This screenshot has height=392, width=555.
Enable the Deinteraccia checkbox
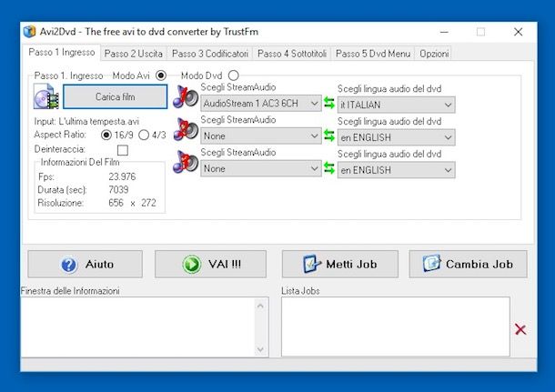point(123,150)
